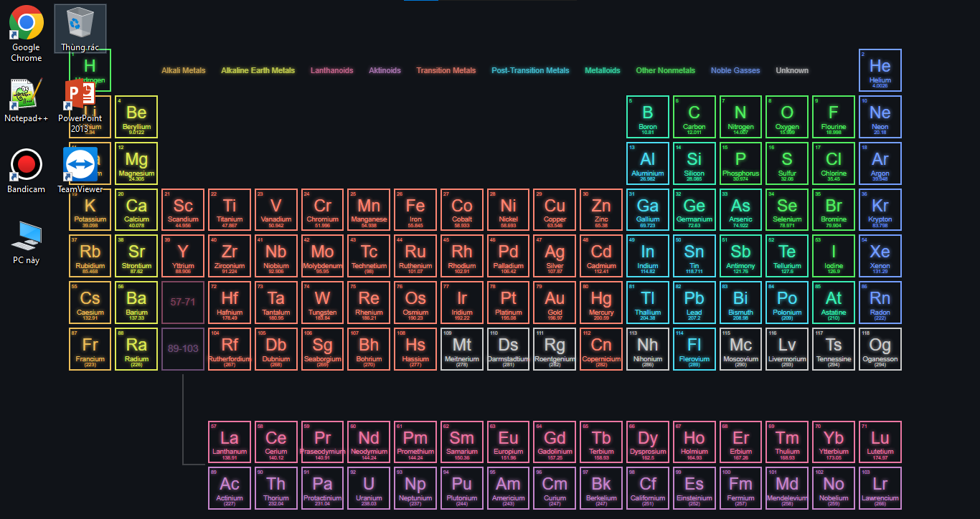Viewport: 980px width, 519px height.
Task: Select the Boron element tile
Action: (648, 117)
